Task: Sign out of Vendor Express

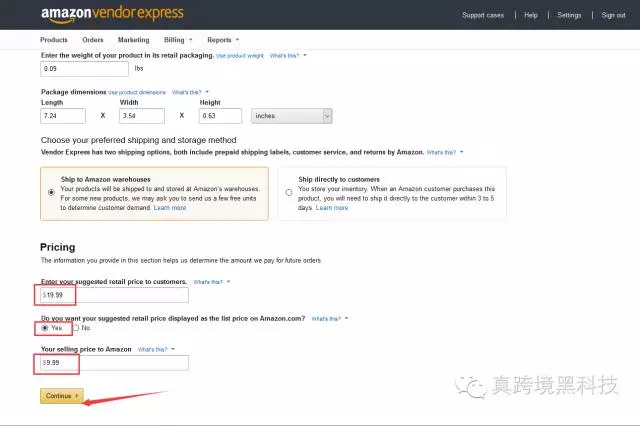Action: point(613,15)
